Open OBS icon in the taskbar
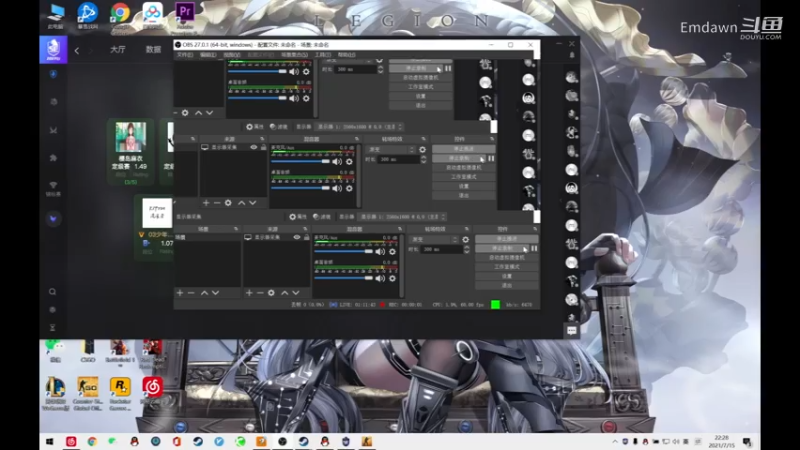Viewport: 800px width, 450px height. click(282, 441)
